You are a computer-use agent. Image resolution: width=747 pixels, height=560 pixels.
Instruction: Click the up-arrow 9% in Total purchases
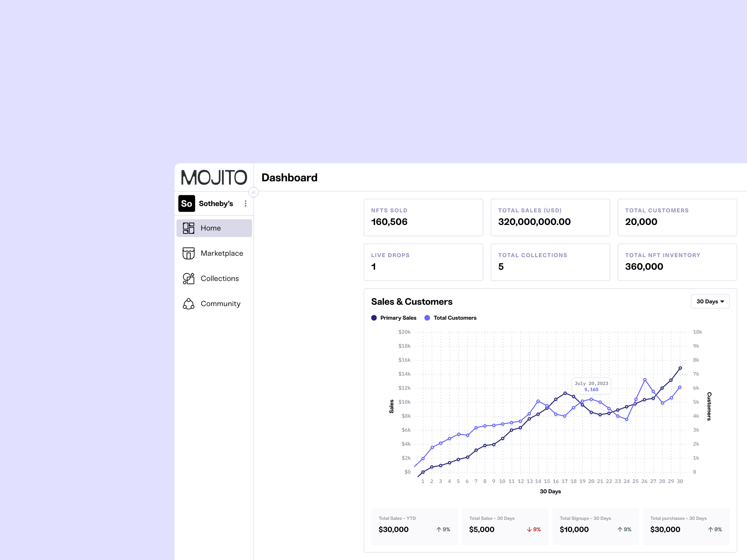tap(715, 530)
